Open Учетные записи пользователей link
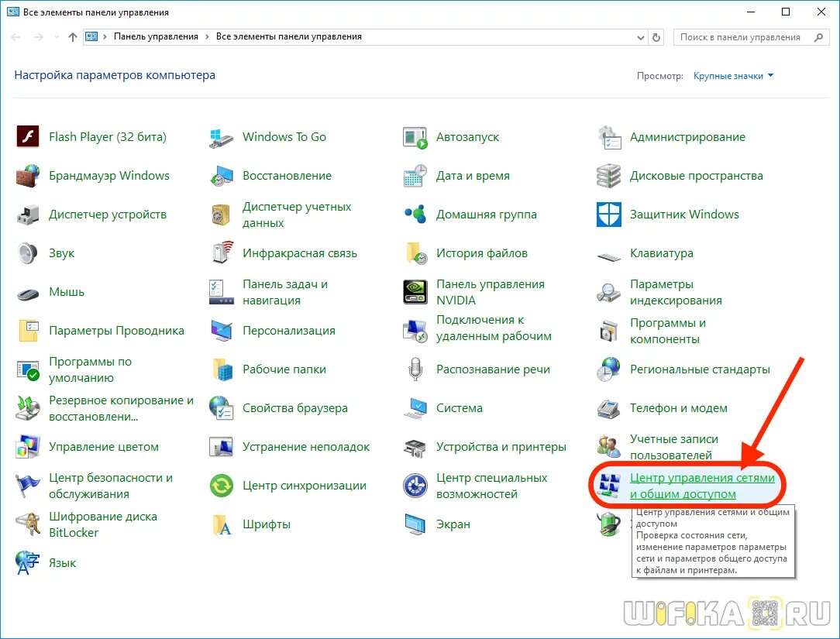 pyautogui.click(x=674, y=447)
